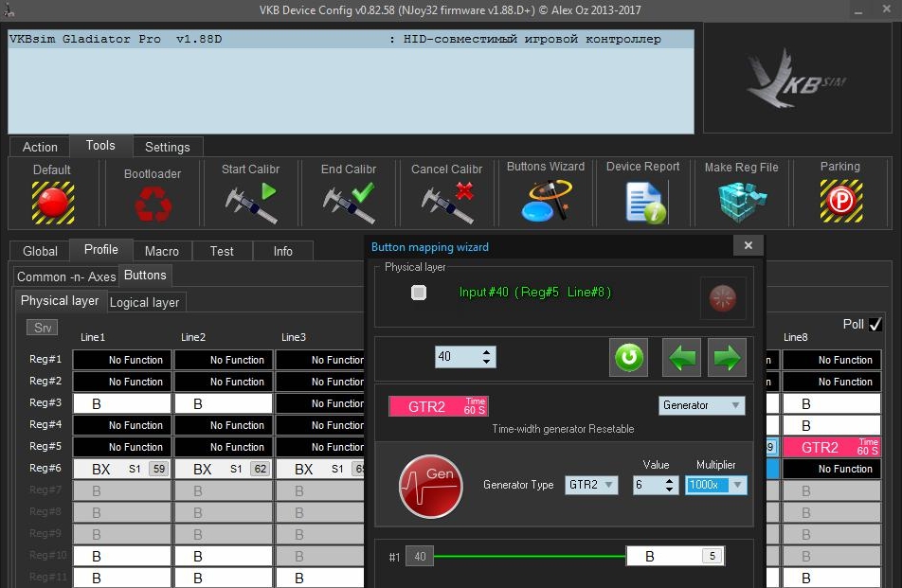Increase the input number 40 stepper
This screenshot has width=902, height=588.
click(x=487, y=352)
